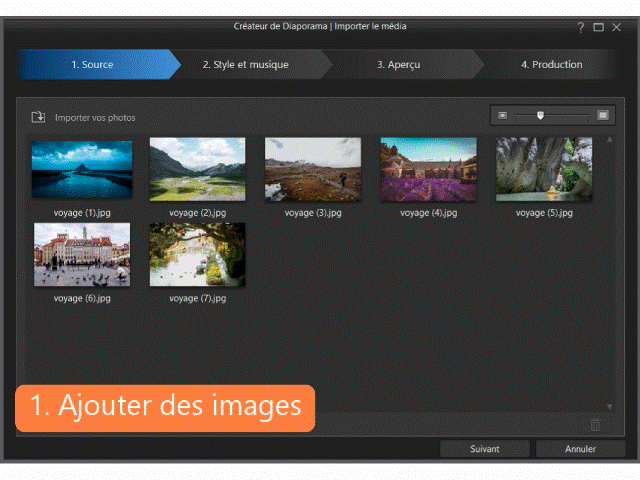
Task: Select the voyage (7).jpg canal thumbnail
Action: pyautogui.click(x=198, y=254)
